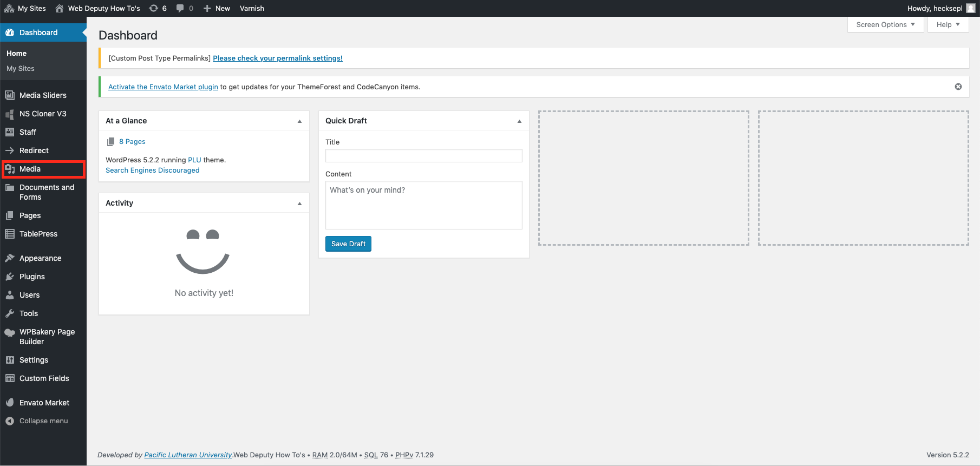Open the Appearance paintbrush icon
Viewport: 980px width, 466px height.
pos(10,258)
